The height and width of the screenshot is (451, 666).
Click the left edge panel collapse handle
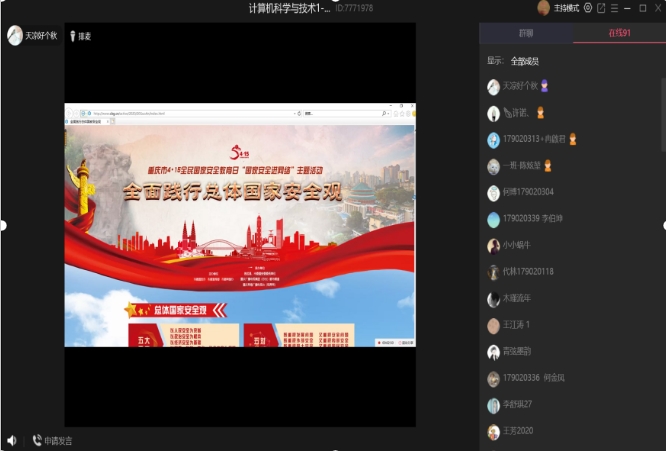click(x=3, y=225)
